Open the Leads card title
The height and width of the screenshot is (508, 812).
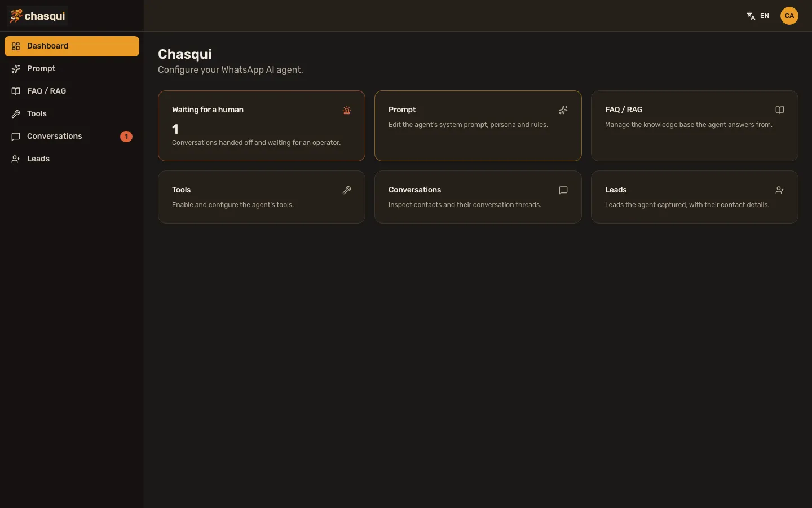[616, 190]
